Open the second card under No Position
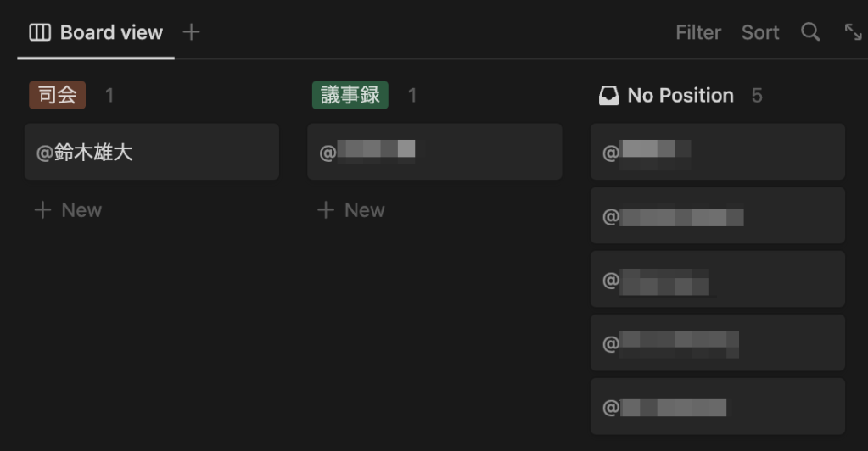 click(x=717, y=216)
